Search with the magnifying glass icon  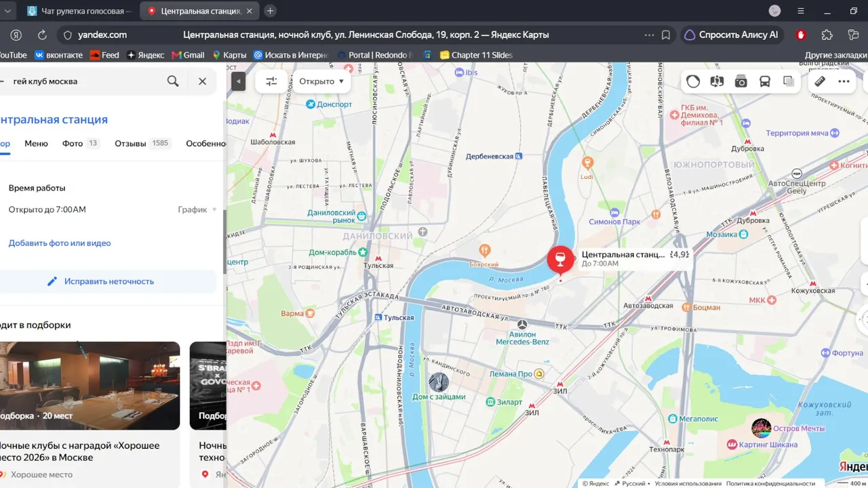click(x=173, y=81)
